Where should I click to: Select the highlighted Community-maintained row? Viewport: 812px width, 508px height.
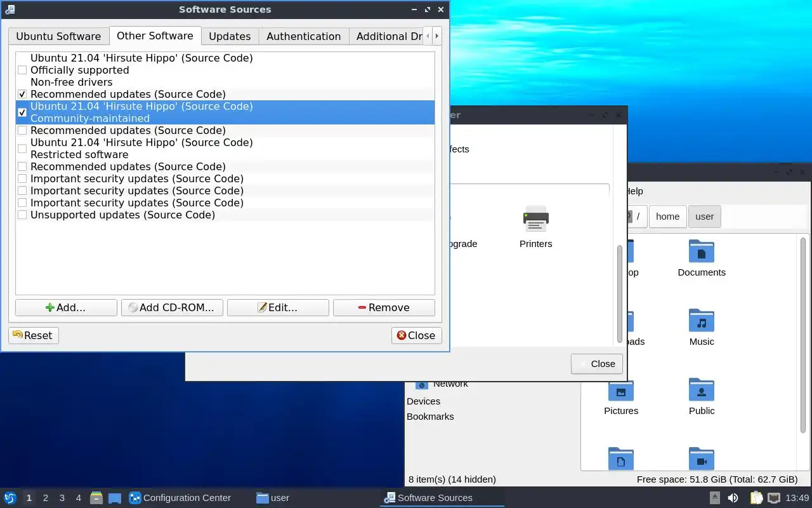pyautogui.click(x=225, y=112)
